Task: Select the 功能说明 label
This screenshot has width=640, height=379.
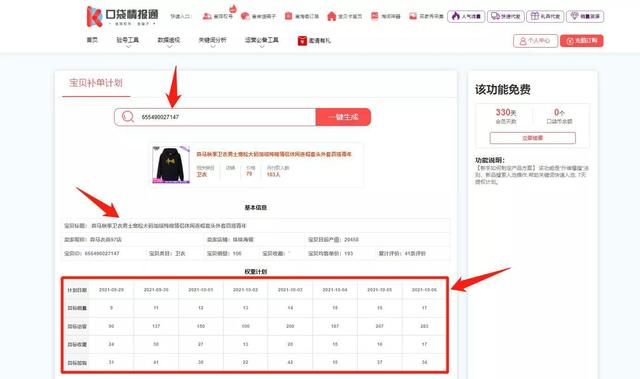Action: (490, 160)
